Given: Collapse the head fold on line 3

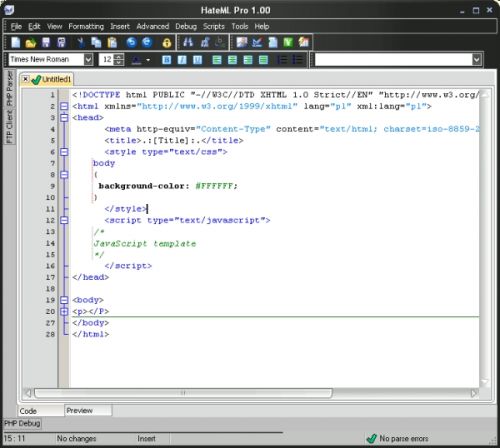Looking at the screenshot, I should coord(64,118).
